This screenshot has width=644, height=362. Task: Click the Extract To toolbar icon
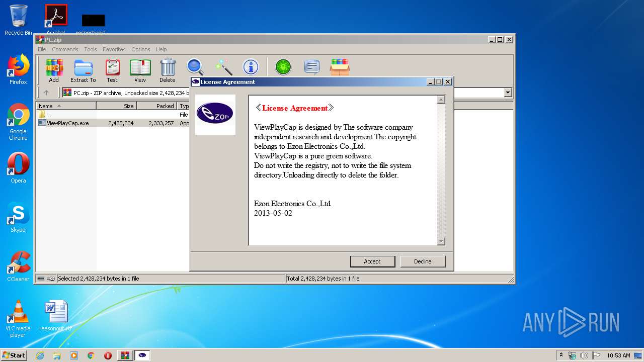tap(83, 70)
